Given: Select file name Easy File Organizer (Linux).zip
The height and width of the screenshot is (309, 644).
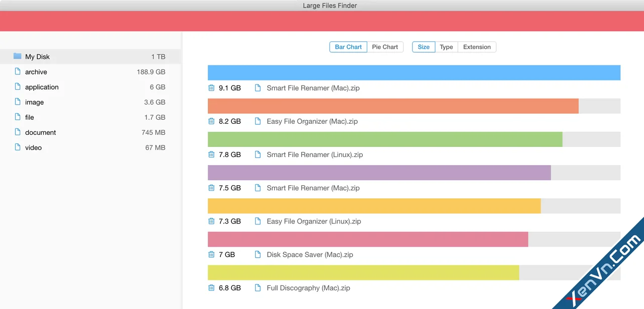Looking at the screenshot, I should [x=313, y=221].
